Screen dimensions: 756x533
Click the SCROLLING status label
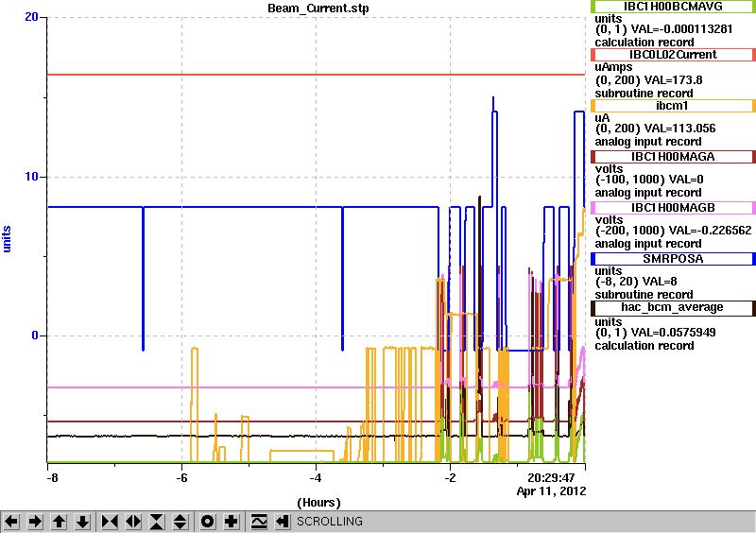pyautogui.click(x=329, y=522)
